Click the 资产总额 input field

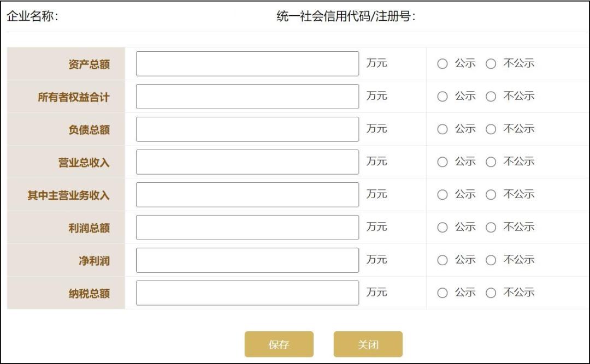[247, 63]
